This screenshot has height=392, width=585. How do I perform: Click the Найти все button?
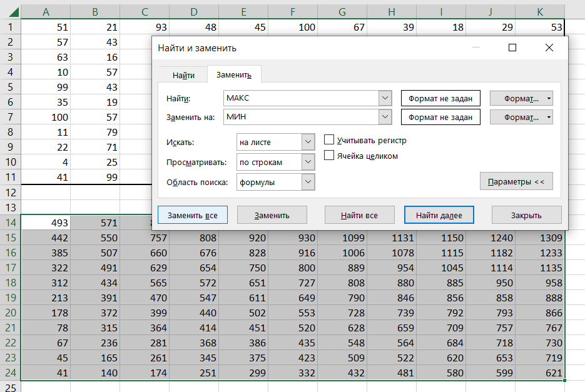[x=359, y=215]
